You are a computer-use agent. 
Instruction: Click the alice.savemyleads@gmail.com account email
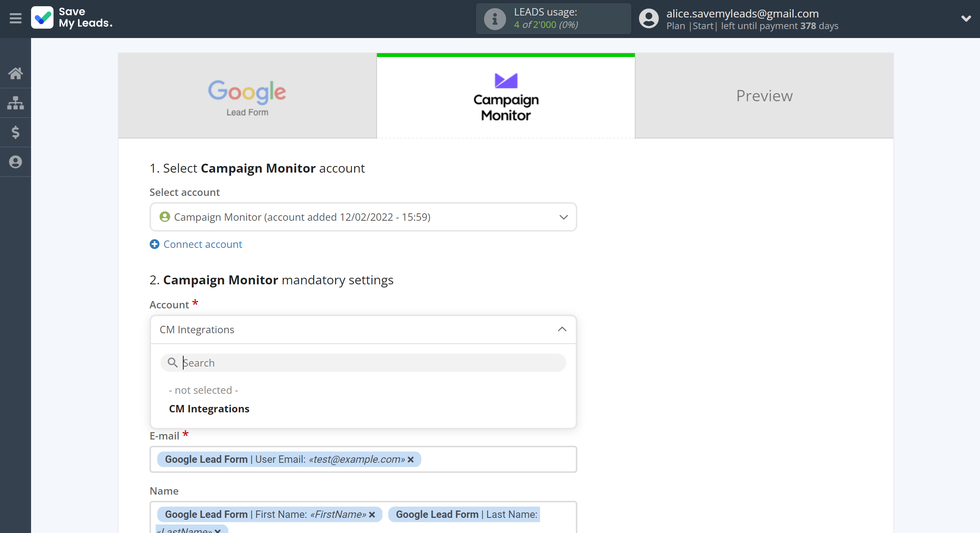tap(742, 13)
